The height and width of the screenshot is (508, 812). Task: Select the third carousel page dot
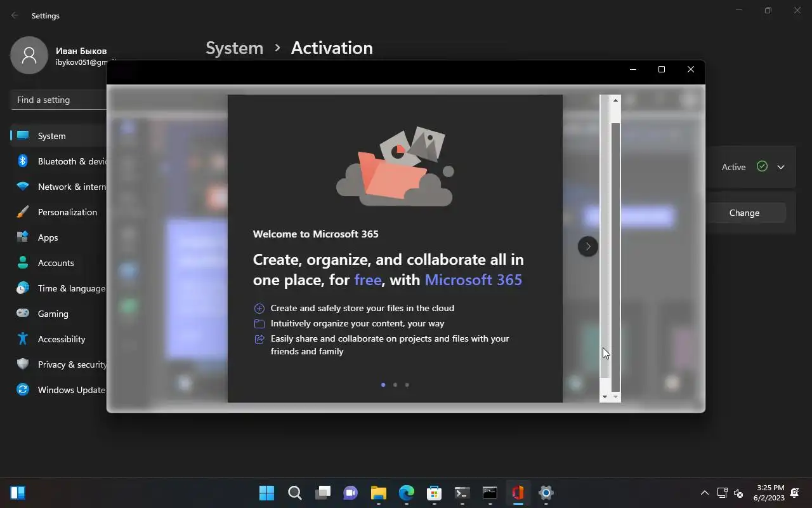[407, 385]
